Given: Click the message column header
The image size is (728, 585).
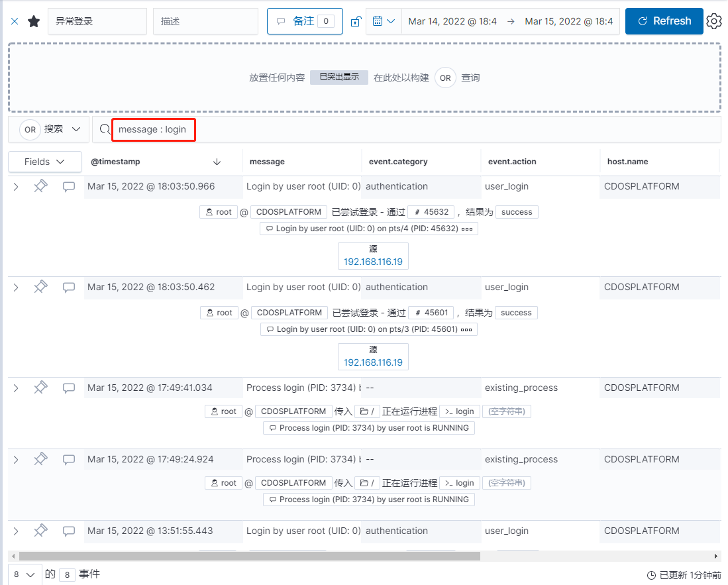Looking at the screenshot, I should coord(267,162).
